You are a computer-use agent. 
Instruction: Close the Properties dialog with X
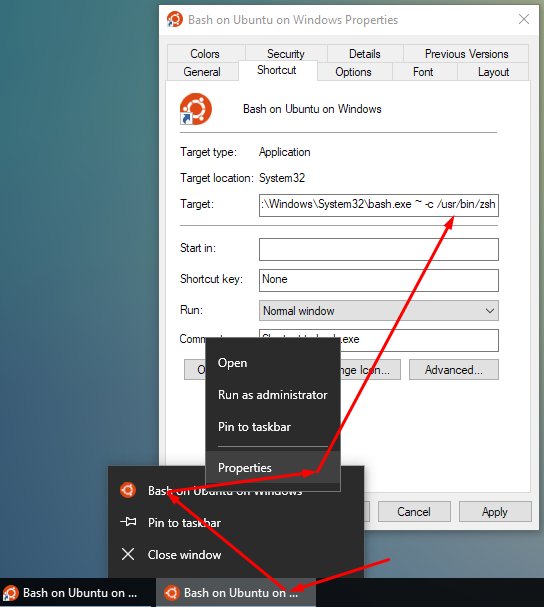click(524, 19)
